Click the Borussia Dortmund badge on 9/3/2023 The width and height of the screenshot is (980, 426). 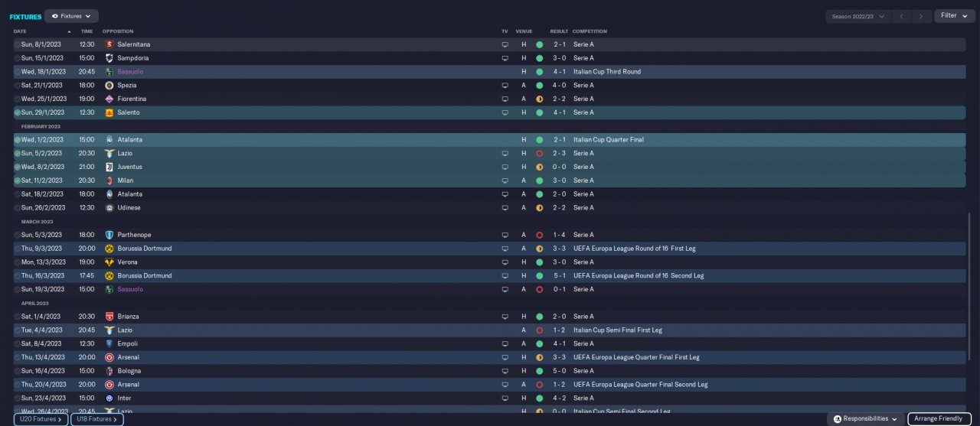click(109, 249)
